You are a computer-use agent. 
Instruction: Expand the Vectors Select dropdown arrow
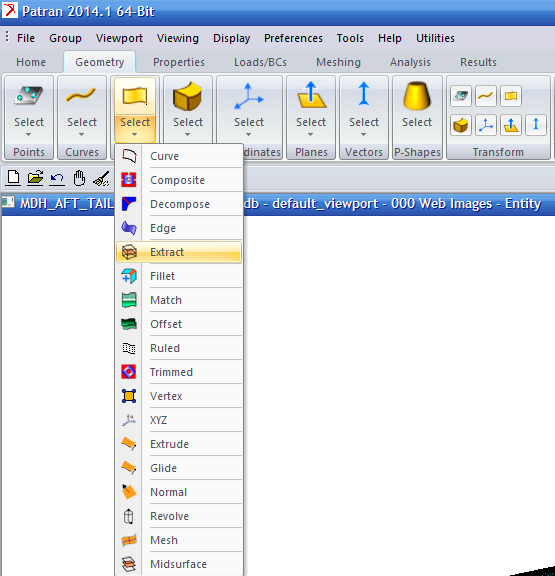(x=364, y=135)
